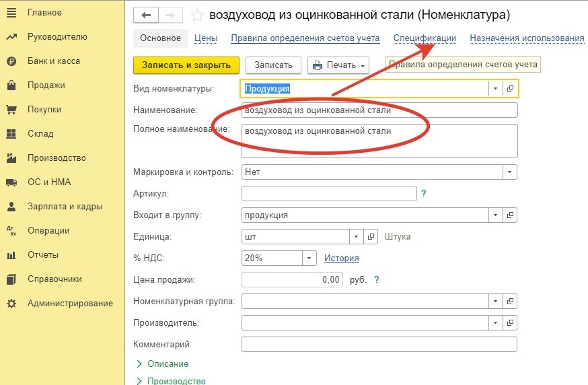Image resolution: width=588 pixels, height=385 pixels.
Task: Click the question mark beside Цена продажи
Action: (x=377, y=279)
